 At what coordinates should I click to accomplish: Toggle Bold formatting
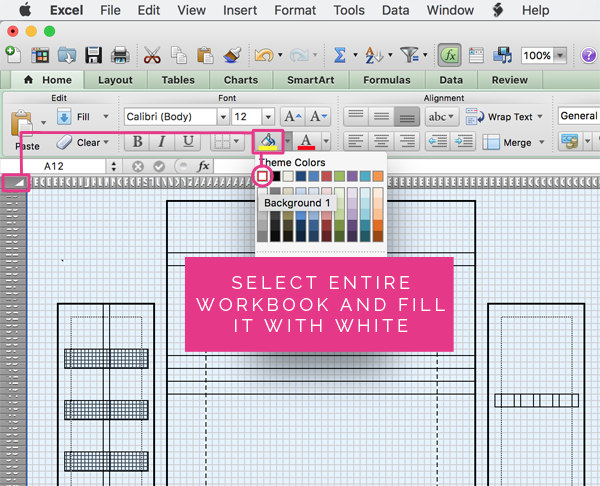click(137, 142)
